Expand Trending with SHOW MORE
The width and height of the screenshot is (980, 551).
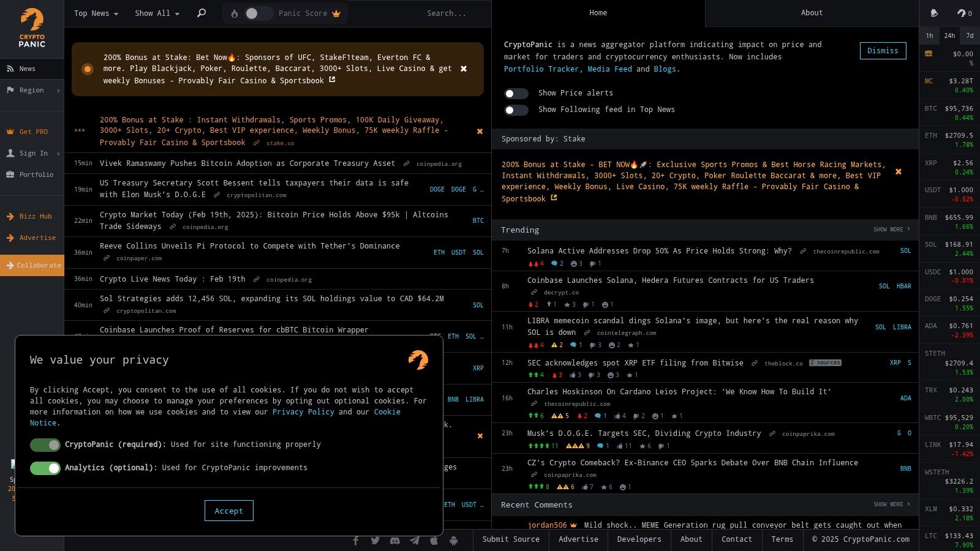[x=891, y=230]
